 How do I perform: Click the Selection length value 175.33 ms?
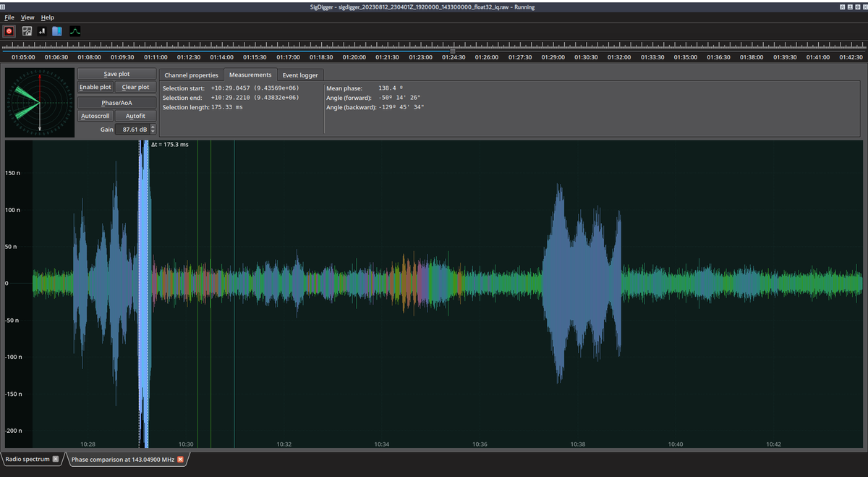click(227, 107)
